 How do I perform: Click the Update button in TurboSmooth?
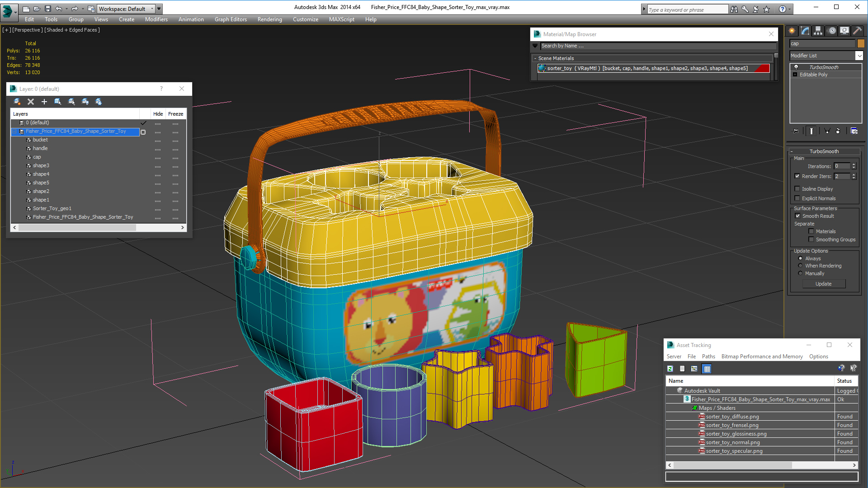click(x=824, y=283)
